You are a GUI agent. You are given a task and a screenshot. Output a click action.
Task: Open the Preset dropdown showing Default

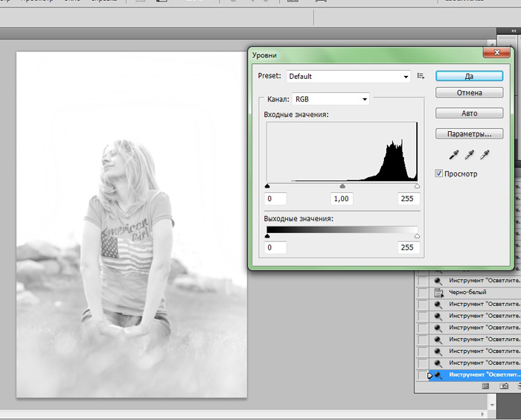[348, 77]
